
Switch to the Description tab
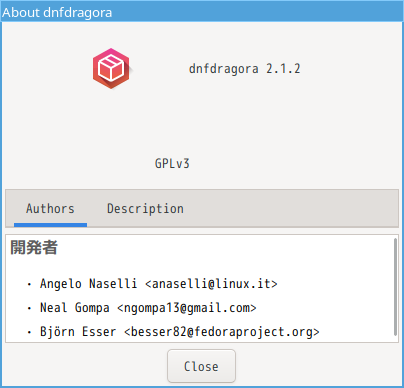point(145,209)
